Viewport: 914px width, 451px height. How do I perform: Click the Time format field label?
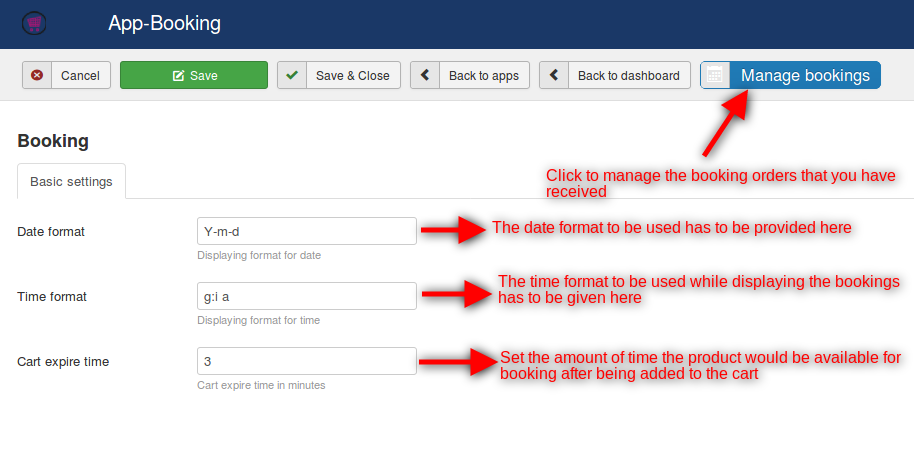(52, 297)
